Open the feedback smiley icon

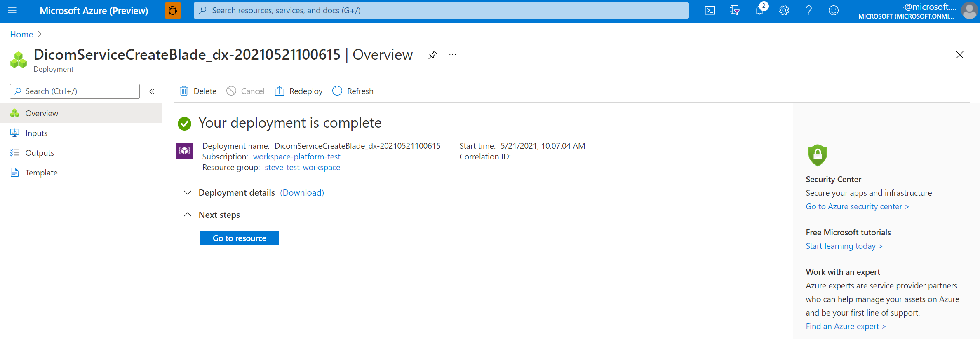(833, 10)
